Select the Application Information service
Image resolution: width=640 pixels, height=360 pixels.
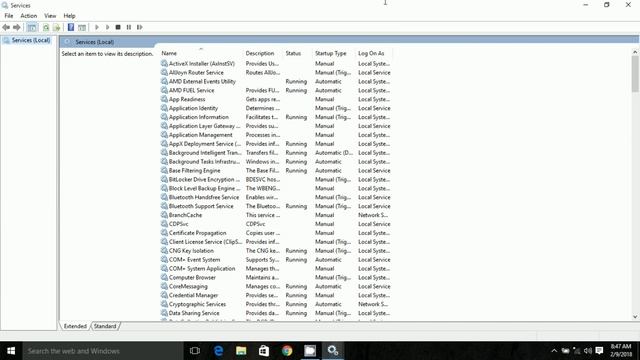point(276,117)
